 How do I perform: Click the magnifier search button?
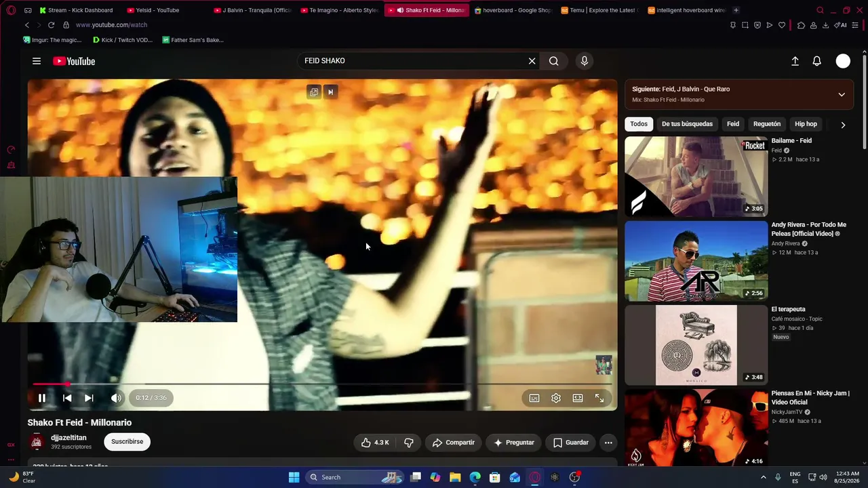pos(554,61)
